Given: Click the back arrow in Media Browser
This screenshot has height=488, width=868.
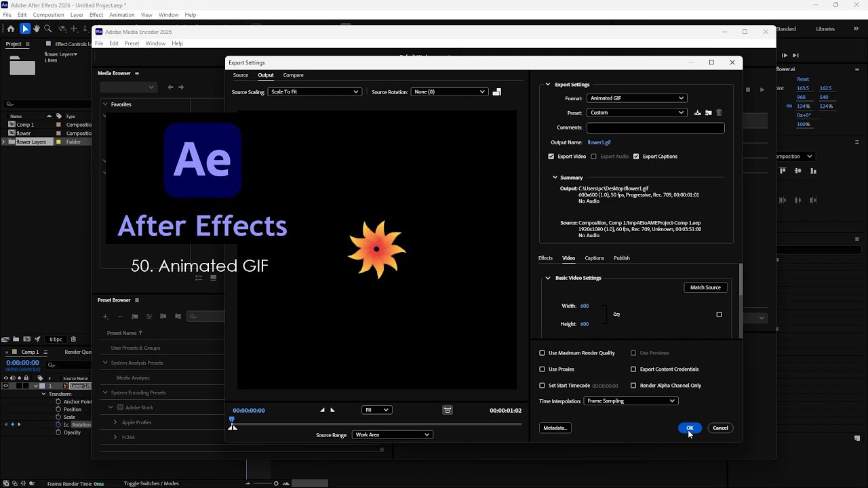Looking at the screenshot, I should pos(170,87).
